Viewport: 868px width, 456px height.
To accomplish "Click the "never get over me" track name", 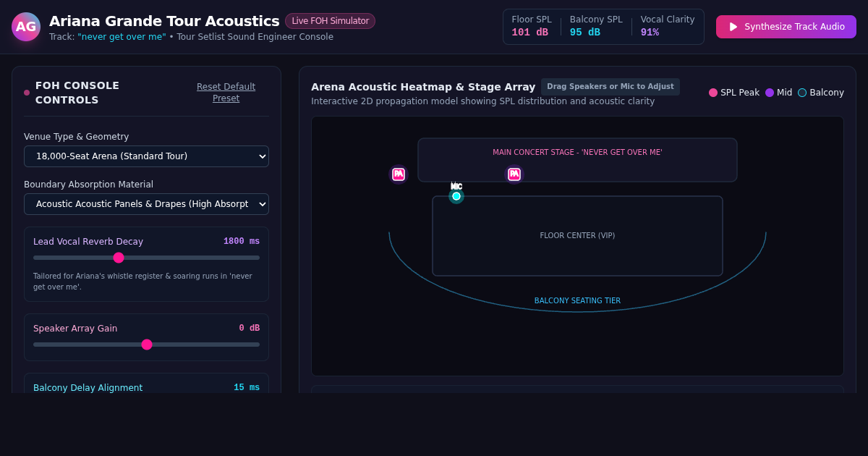I will [122, 37].
